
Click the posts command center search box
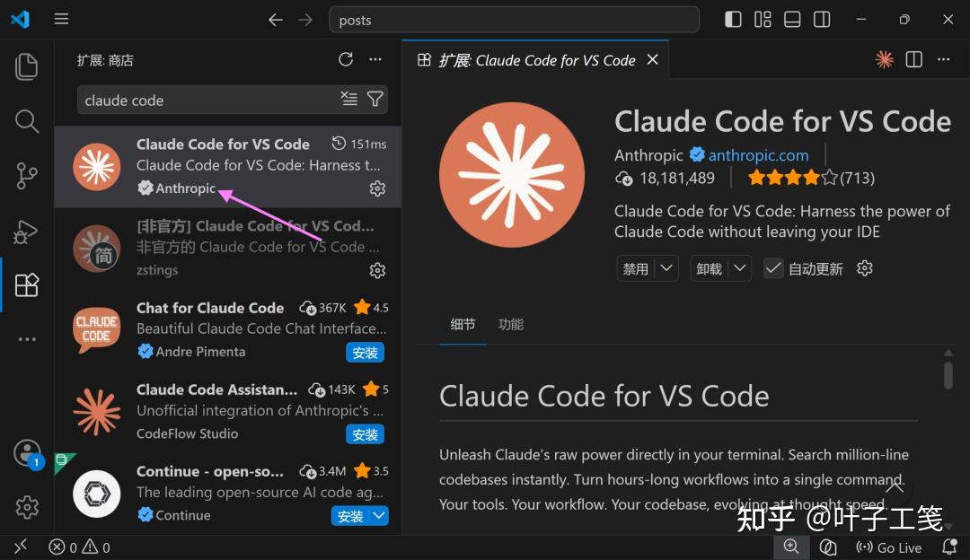tap(514, 20)
